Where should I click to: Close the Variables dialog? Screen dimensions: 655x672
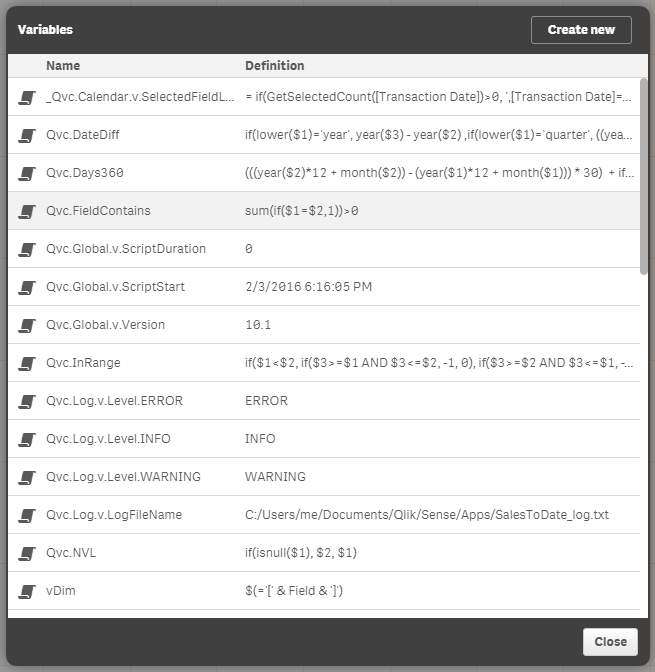pyautogui.click(x=609, y=642)
